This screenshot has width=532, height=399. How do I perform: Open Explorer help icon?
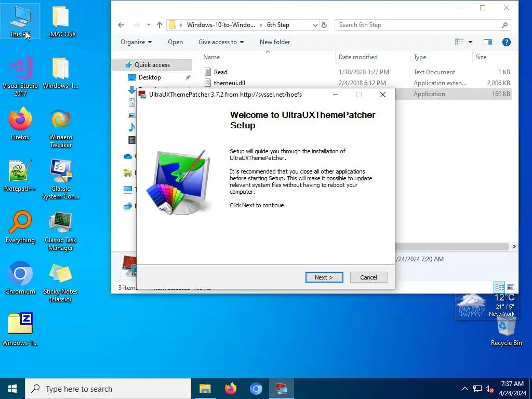click(x=506, y=42)
